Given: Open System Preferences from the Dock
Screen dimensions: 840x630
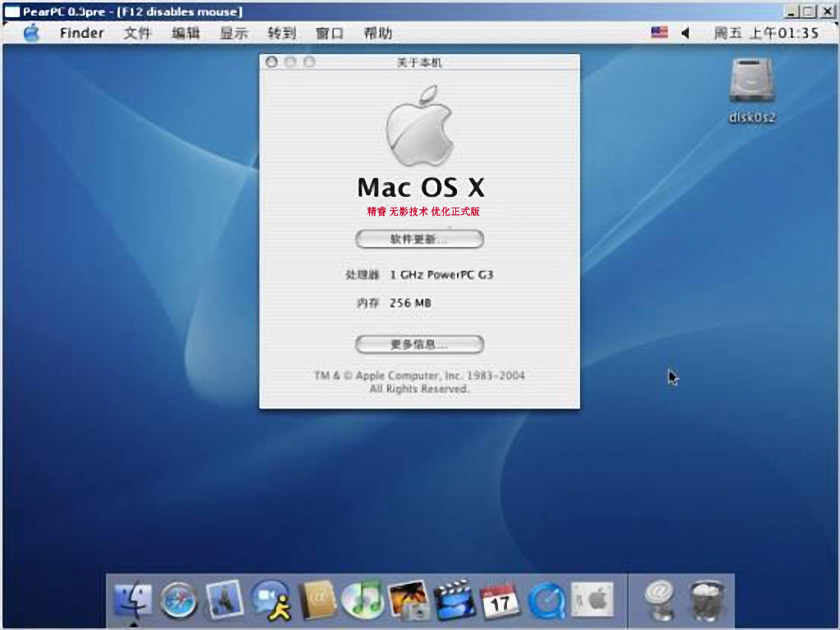Looking at the screenshot, I should 591,600.
